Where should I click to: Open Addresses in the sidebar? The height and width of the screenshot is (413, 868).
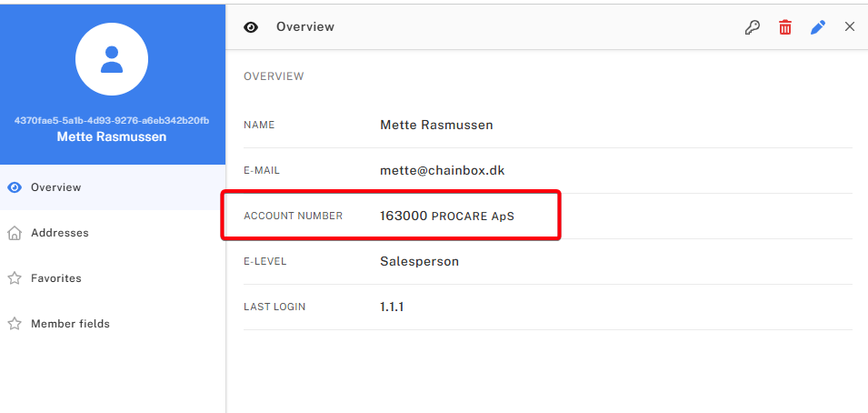(x=113, y=233)
